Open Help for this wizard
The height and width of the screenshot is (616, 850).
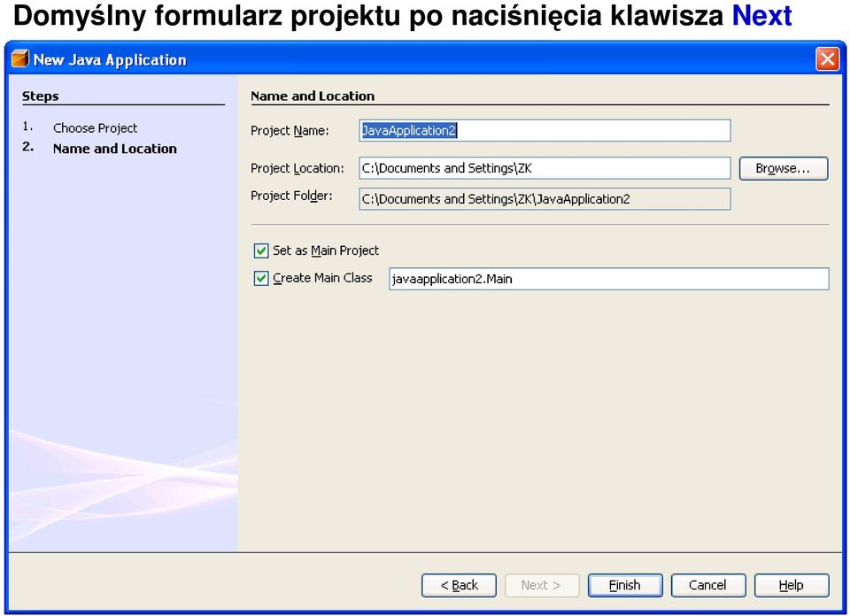point(792,585)
